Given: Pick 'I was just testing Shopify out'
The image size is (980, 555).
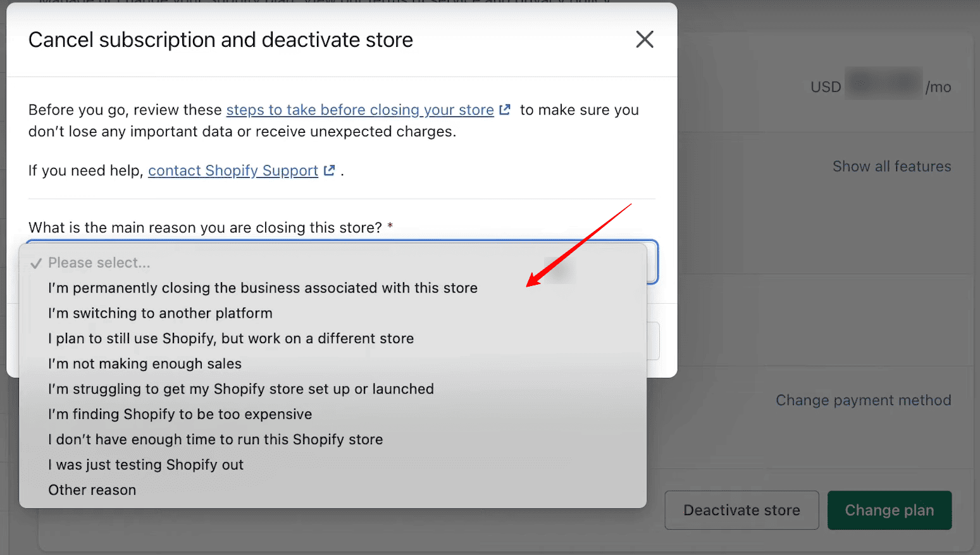Looking at the screenshot, I should tap(146, 464).
